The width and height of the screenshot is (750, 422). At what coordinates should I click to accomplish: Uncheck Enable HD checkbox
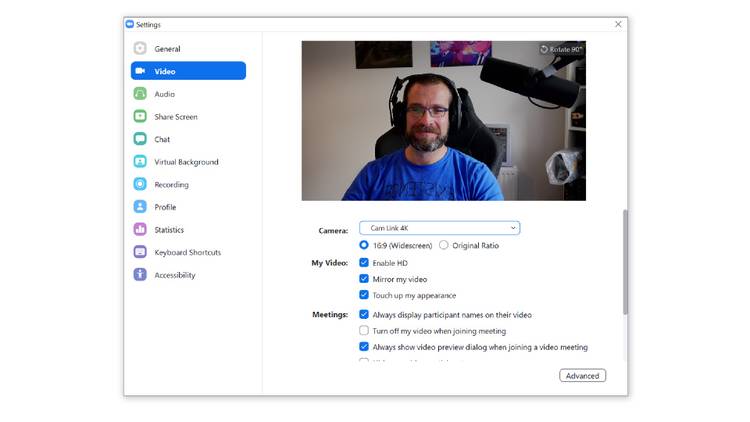click(364, 263)
